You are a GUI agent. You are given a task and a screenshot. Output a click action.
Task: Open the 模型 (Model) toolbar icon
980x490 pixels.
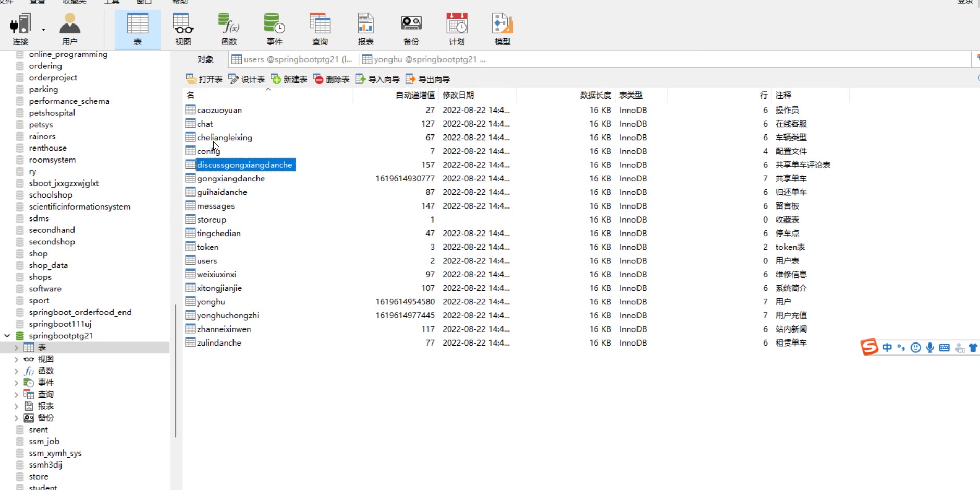(x=503, y=29)
